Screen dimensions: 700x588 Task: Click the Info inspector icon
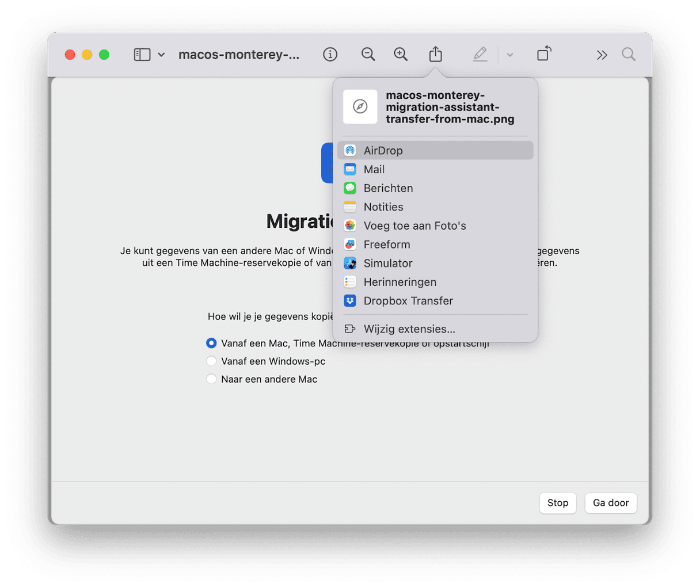point(330,55)
